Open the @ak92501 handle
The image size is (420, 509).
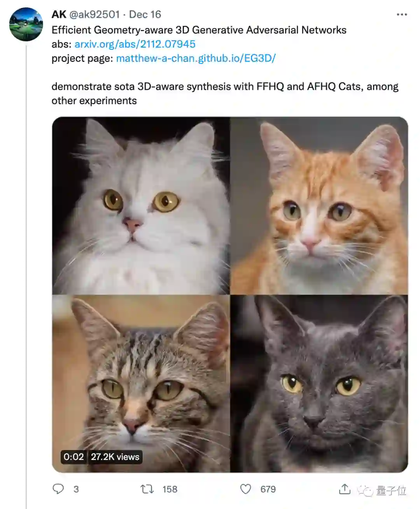(94, 14)
